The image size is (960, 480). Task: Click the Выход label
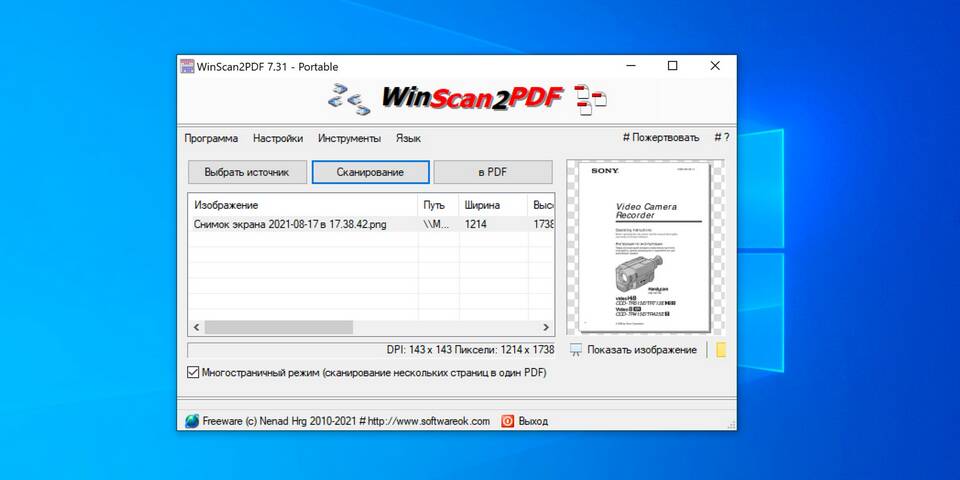click(533, 421)
